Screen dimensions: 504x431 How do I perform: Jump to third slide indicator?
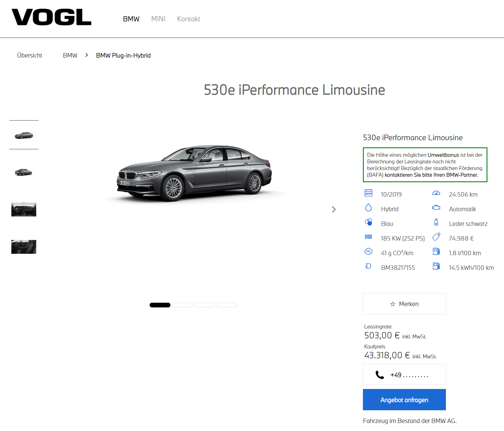204,305
